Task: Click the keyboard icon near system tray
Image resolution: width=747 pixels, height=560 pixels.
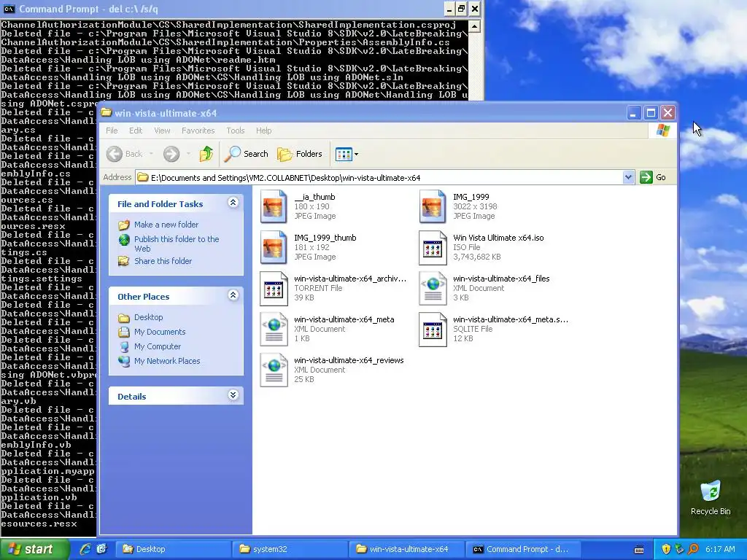Action: pos(639,550)
